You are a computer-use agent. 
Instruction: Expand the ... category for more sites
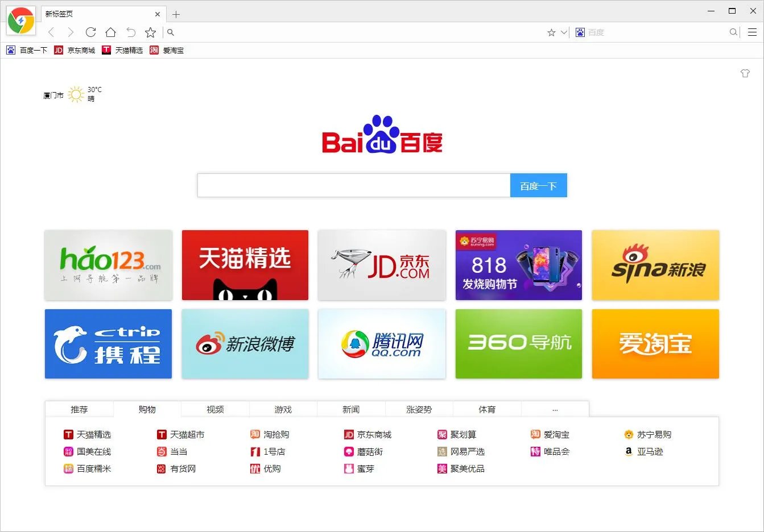point(555,409)
